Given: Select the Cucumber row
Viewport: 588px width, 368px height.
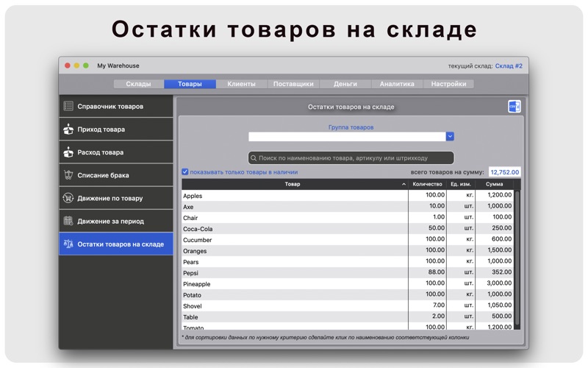Looking at the screenshot, I should coord(348,239).
